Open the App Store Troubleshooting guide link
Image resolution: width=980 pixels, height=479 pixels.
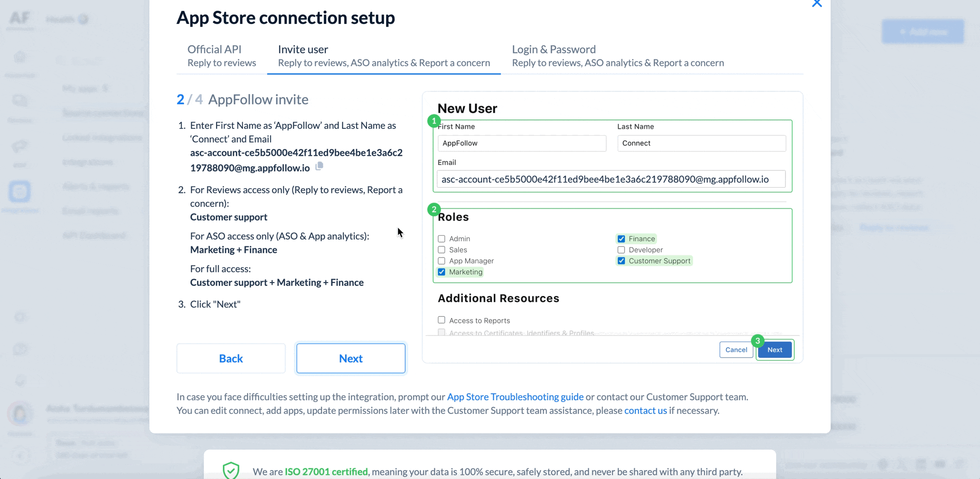pos(515,397)
